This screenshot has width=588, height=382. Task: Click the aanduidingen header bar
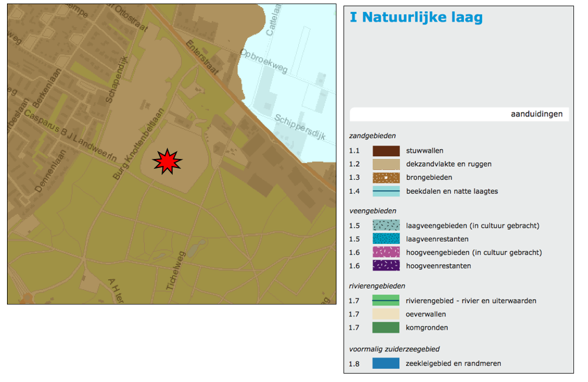pyautogui.click(x=459, y=114)
